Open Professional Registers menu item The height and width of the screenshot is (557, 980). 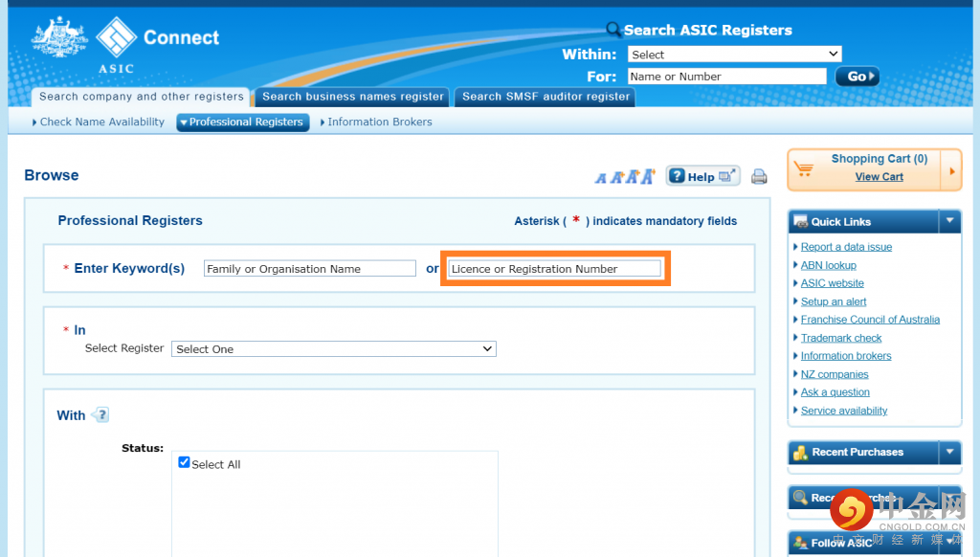coord(242,122)
